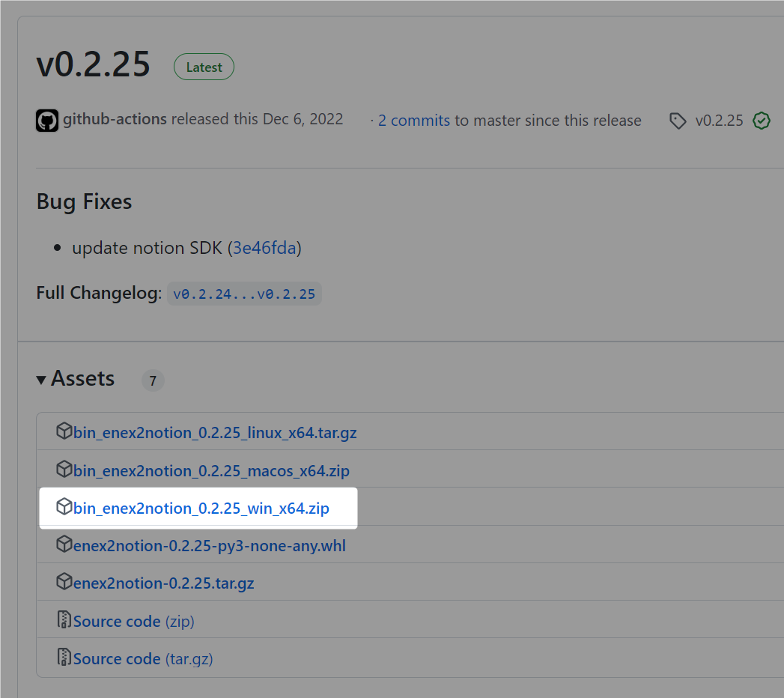Click the tag icon beside v0.2.25
This screenshot has width=784, height=698.
(x=678, y=121)
